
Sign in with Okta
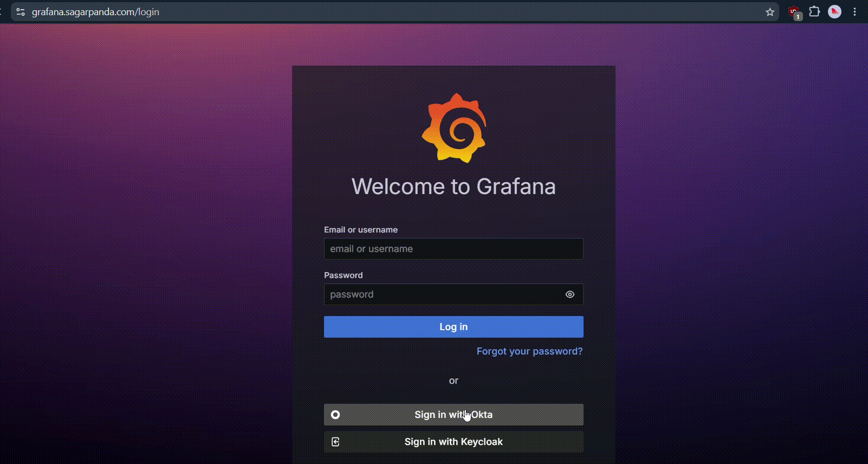click(454, 415)
